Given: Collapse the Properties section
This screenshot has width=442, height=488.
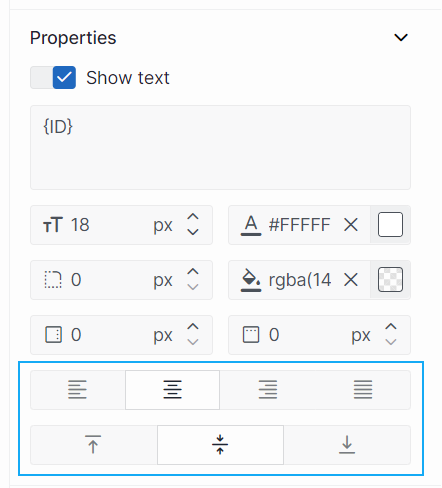Looking at the screenshot, I should pos(401,38).
